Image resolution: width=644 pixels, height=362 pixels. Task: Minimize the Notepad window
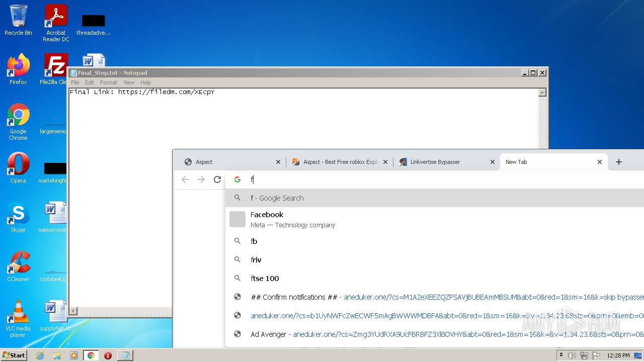(x=525, y=73)
